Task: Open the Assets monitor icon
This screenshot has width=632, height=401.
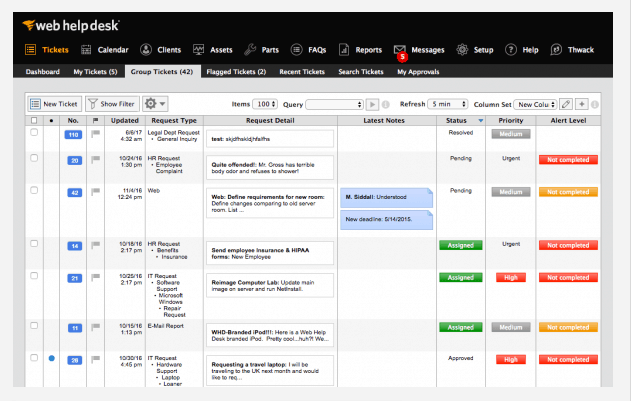Action: (x=198, y=50)
